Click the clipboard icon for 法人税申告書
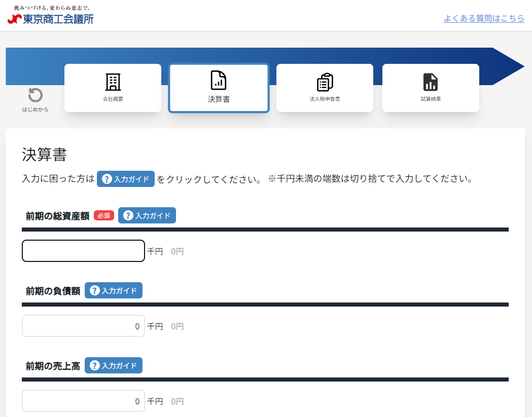This screenshot has height=417, width=532. (x=325, y=82)
